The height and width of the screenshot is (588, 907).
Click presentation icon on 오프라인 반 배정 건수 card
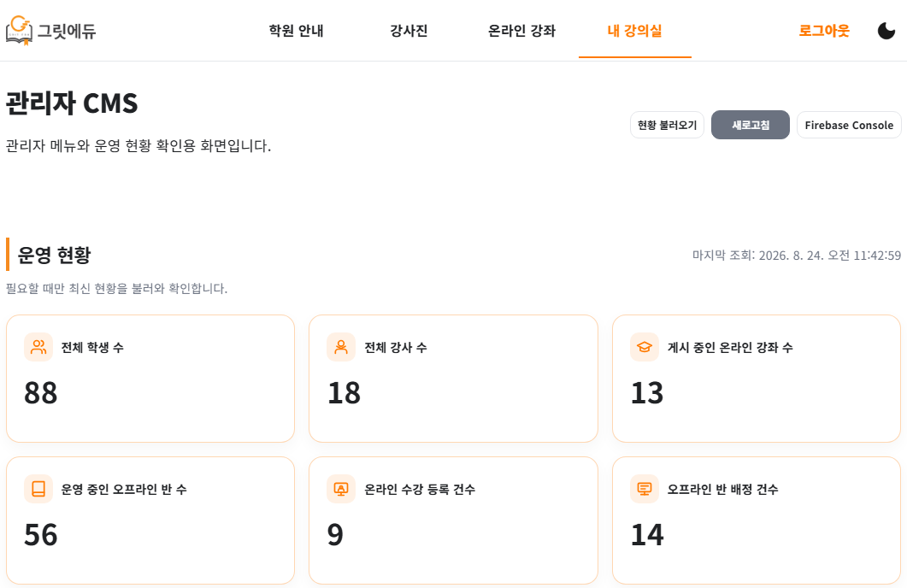[645, 489]
